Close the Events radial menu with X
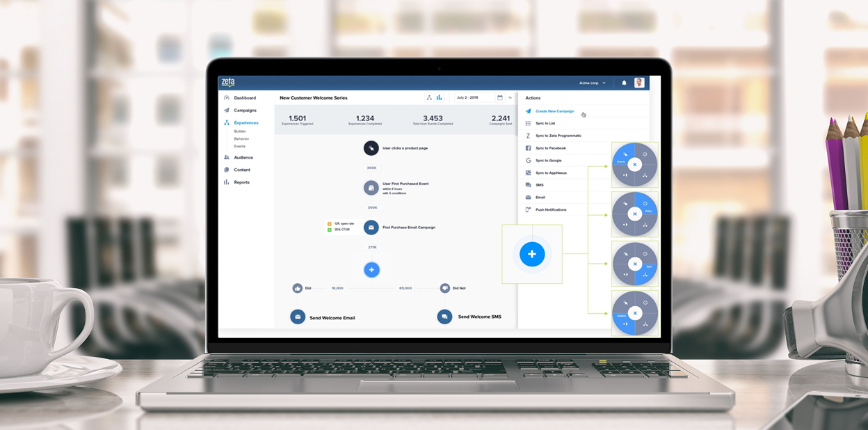Image resolution: width=868 pixels, height=430 pixels. 634,165
